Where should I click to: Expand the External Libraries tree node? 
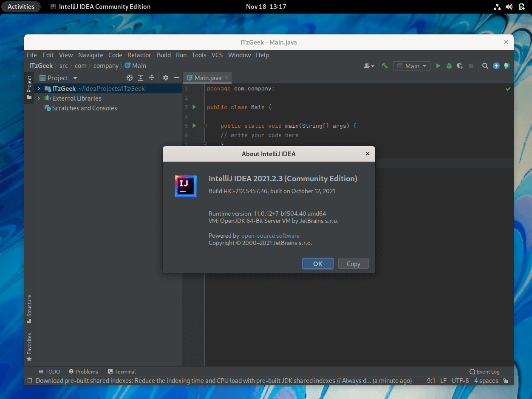(x=39, y=98)
